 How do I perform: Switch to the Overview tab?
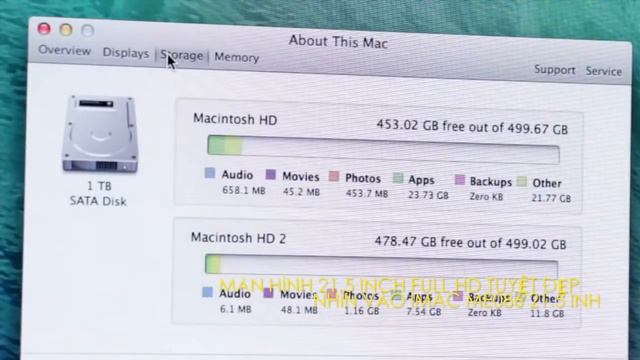click(64, 51)
